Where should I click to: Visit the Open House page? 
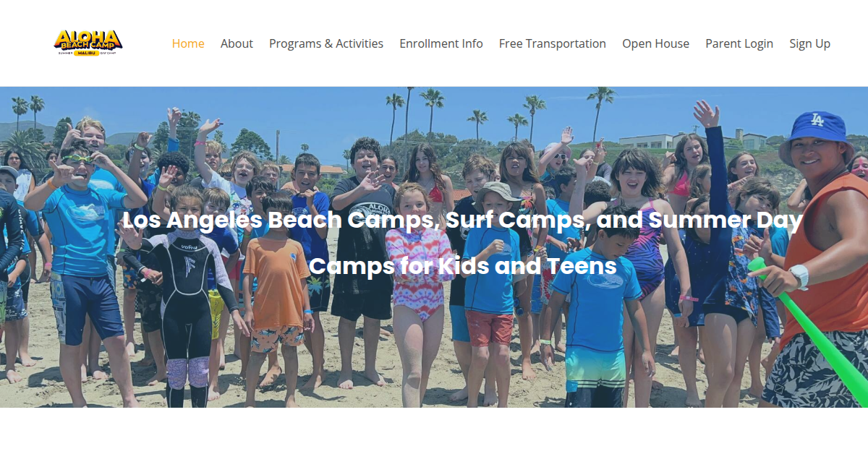(656, 43)
